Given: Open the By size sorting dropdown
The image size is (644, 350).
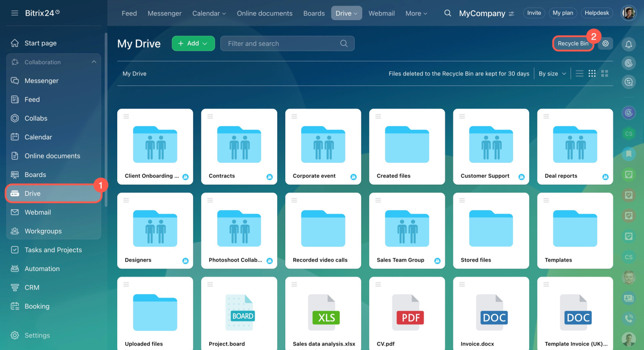Looking at the screenshot, I should [552, 73].
